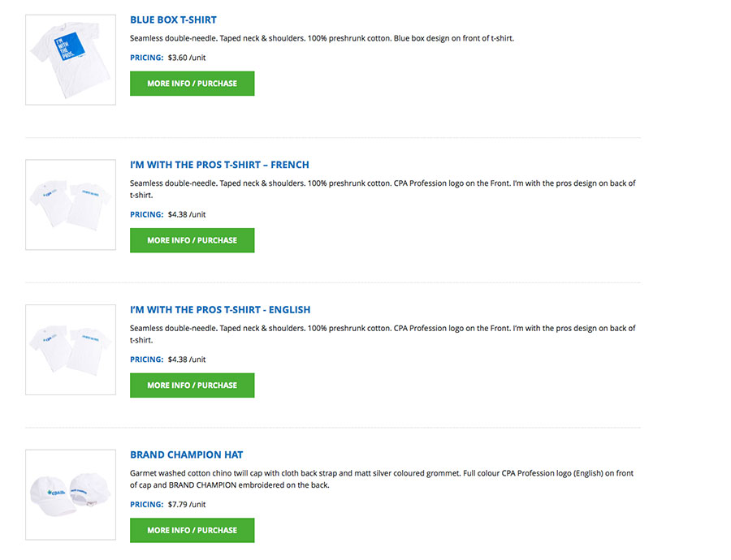Image resolution: width=731 pixels, height=560 pixels.
Task: Open the Blue Box T-Shirt product thumbnail
Action: click(71, 59)
